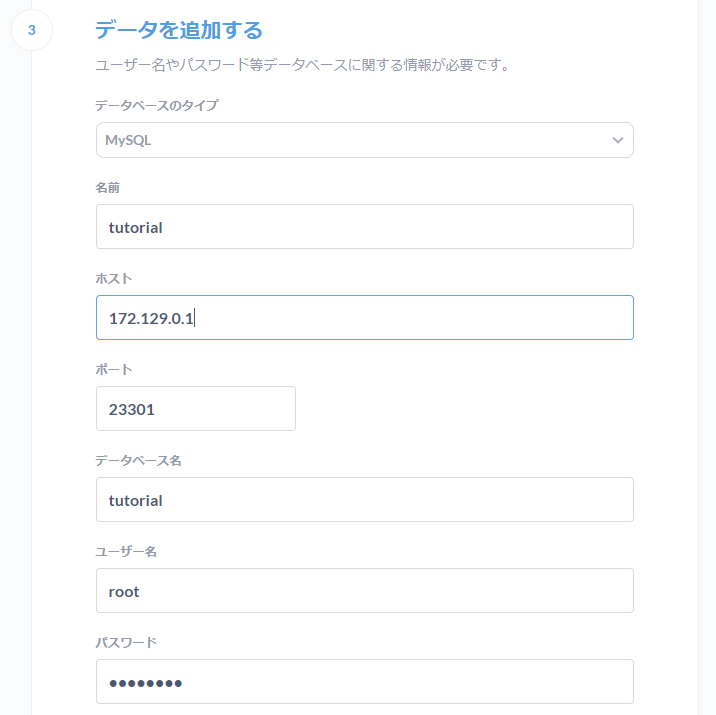This screenshot has width=716, height=715.
Task: Focus the username input containing root
Action: (x=364, y=591)
